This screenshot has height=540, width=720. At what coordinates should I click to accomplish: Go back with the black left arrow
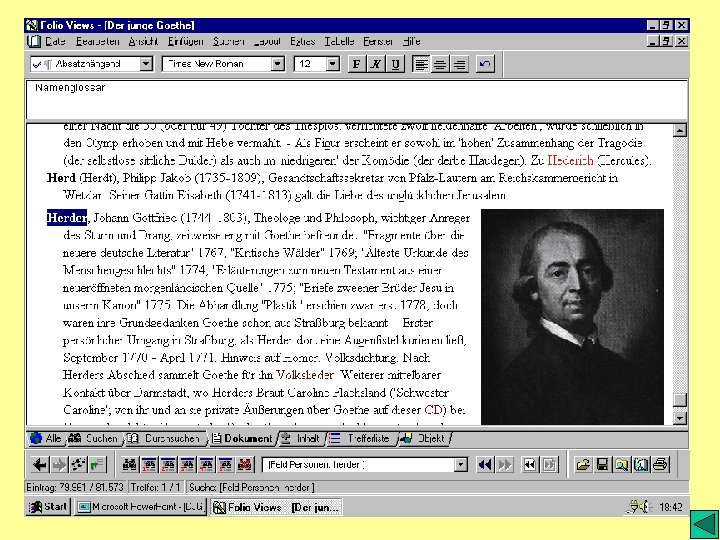pos(40,465)
